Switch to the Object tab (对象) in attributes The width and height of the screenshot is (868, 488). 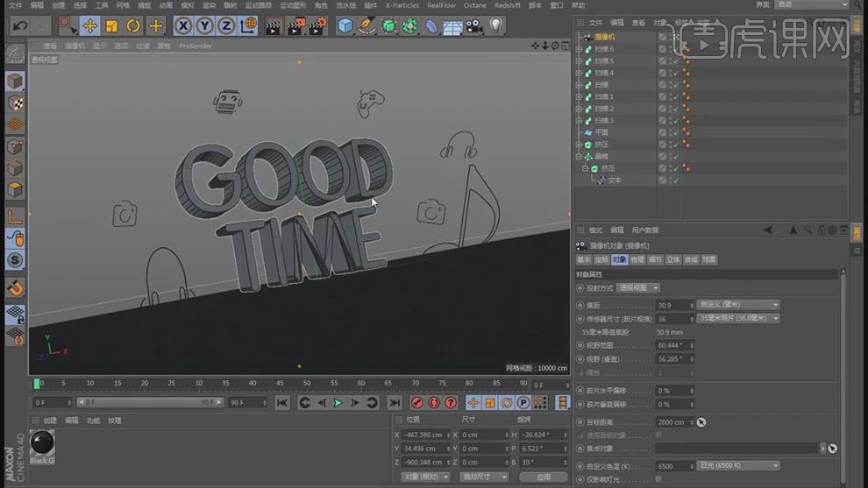point(620,259)
